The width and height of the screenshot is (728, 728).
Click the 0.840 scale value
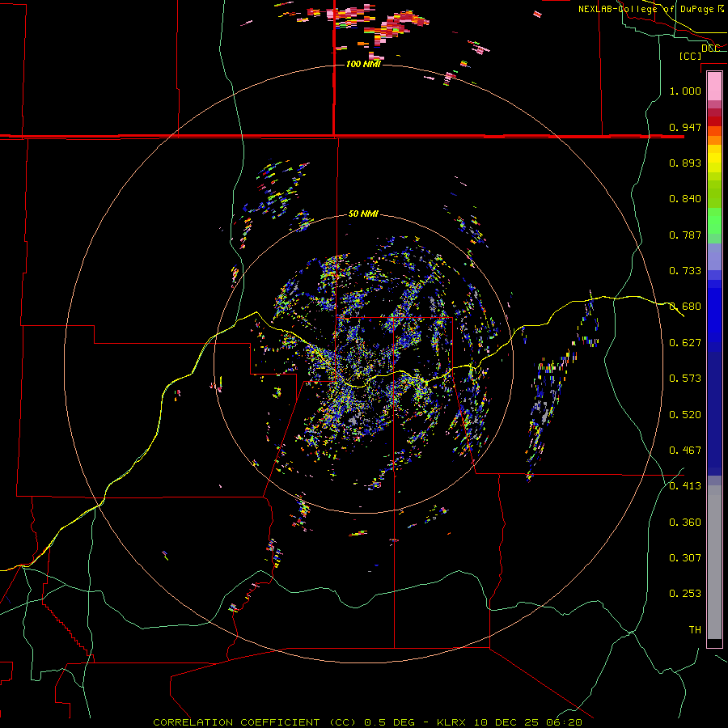pos(685,199)
